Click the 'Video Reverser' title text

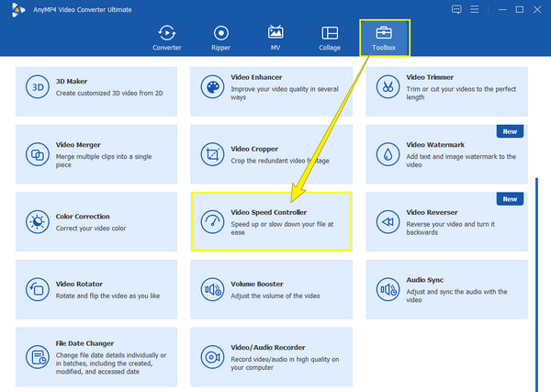tap(432, 212)
